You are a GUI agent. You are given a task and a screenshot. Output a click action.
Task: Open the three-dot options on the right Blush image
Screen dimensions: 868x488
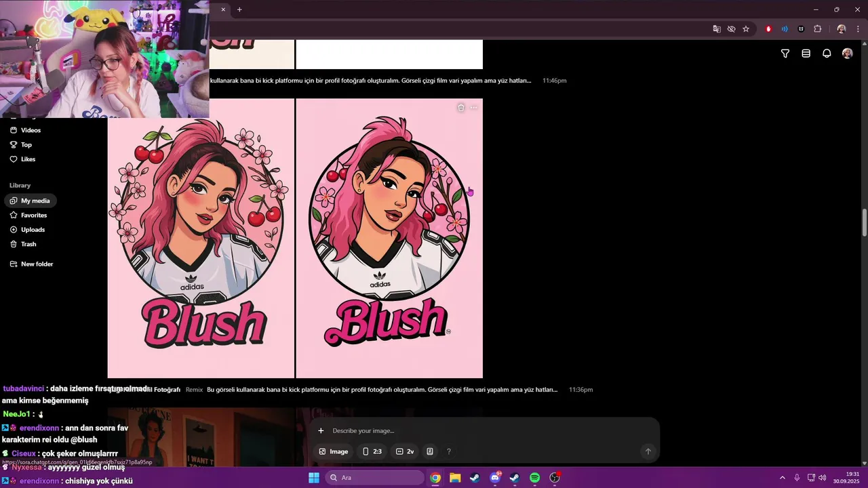pos(473,108)
